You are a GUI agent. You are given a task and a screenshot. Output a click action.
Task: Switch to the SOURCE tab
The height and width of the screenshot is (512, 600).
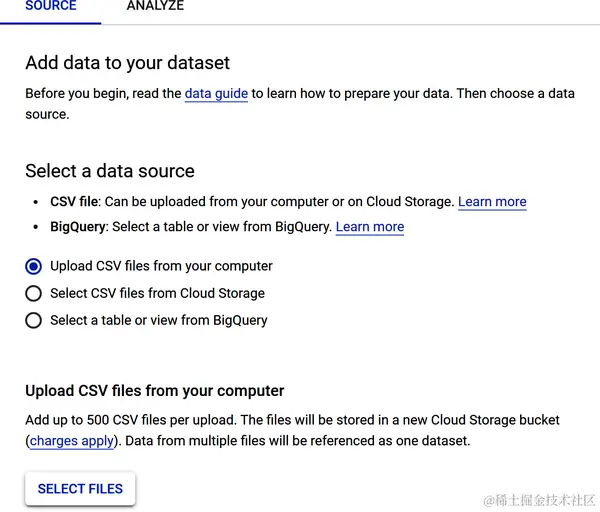tap(50, 7)
